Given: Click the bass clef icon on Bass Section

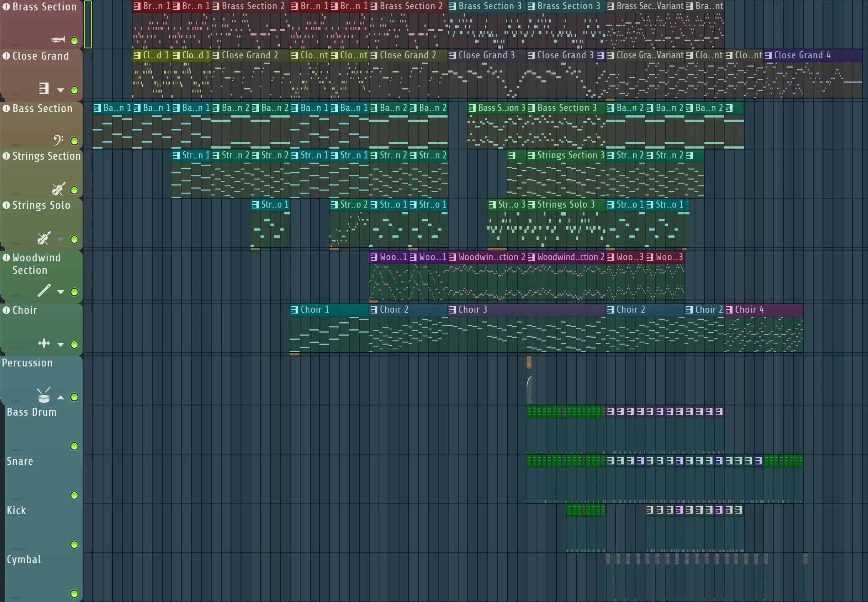Looking at the screenshot, I should (58, 140).
